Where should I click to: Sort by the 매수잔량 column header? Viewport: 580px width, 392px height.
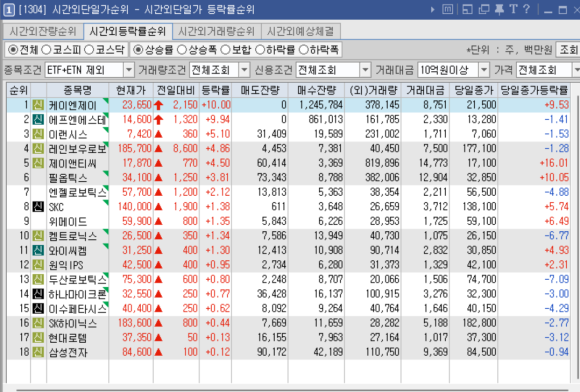(316, 90)
